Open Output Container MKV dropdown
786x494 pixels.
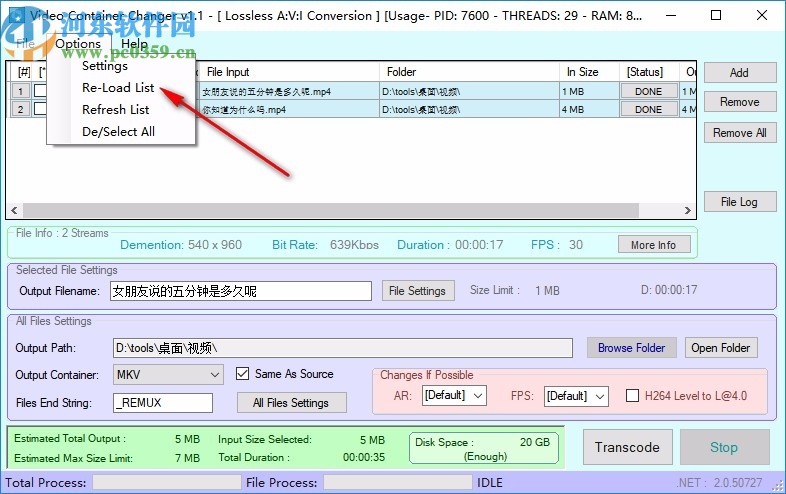168,375
